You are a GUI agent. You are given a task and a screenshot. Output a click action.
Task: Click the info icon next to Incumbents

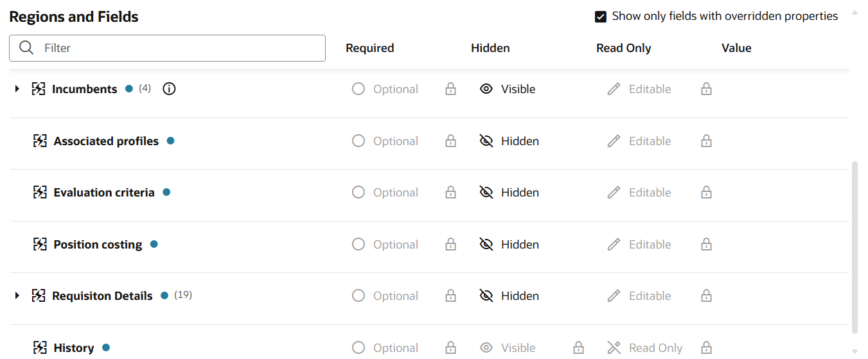[x=169, y=89]
